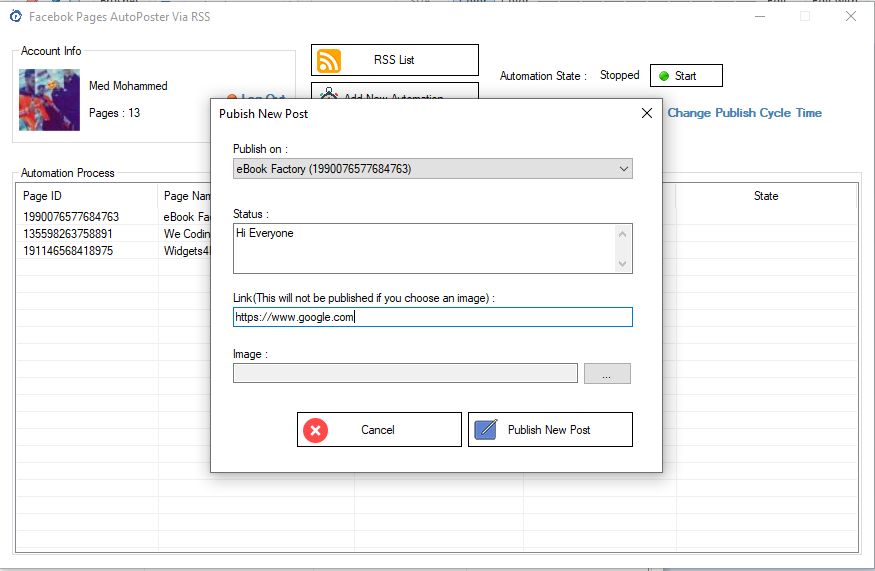Click the green Start status dot
The image size is (875, 571).
tap(664, 76)
